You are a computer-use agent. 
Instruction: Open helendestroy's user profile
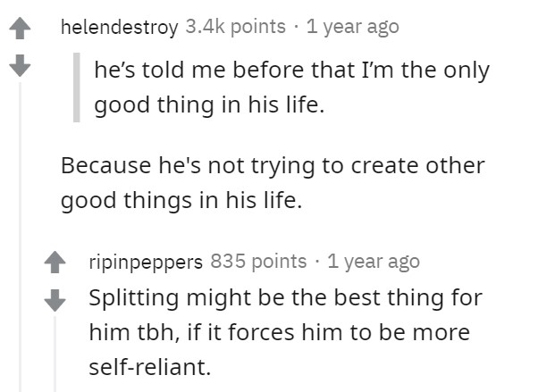click(x=120, y=28)
